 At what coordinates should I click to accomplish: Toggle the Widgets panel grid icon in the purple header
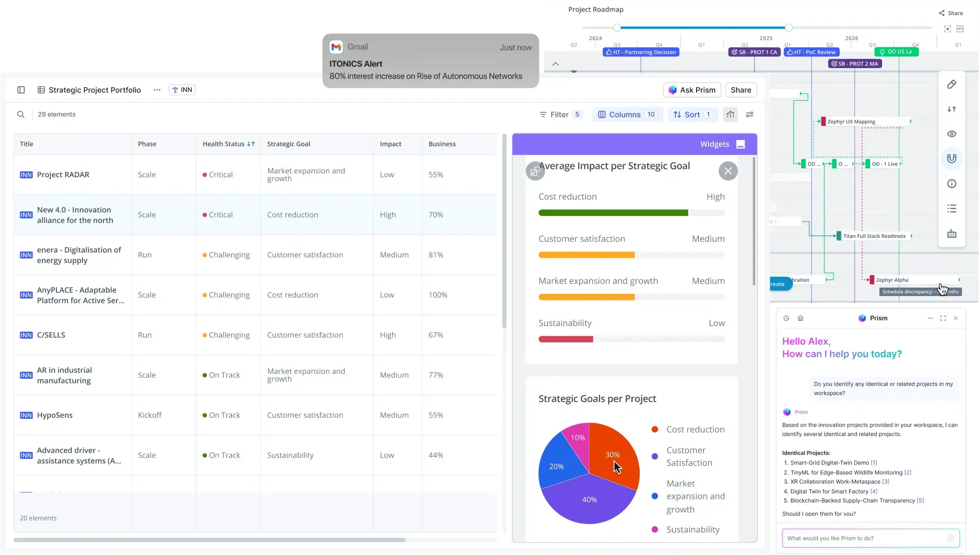tap(741, 144)
